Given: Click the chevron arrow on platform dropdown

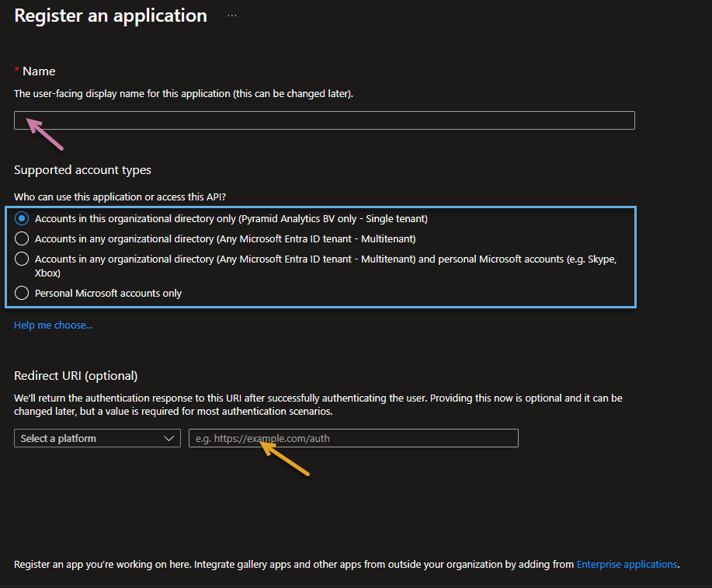Looking at the screenshot, I should coord(170,439).
